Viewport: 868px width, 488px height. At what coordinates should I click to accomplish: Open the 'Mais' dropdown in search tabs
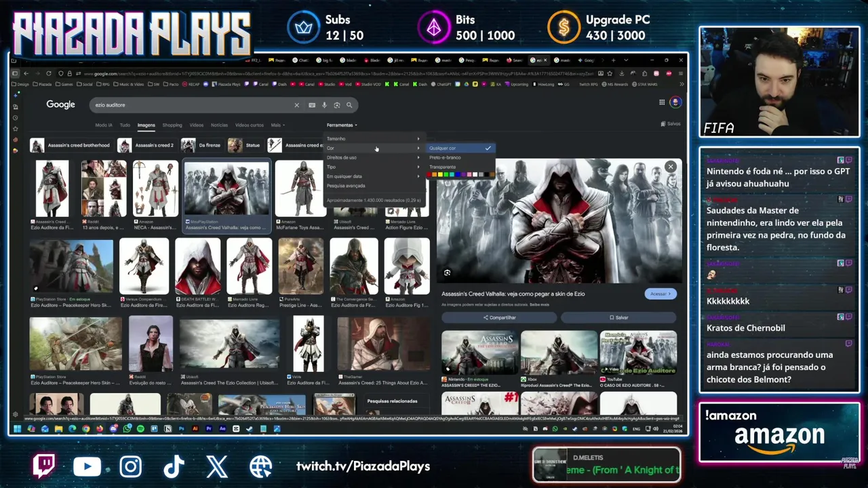pyautogui.click(x=277, y=125)
